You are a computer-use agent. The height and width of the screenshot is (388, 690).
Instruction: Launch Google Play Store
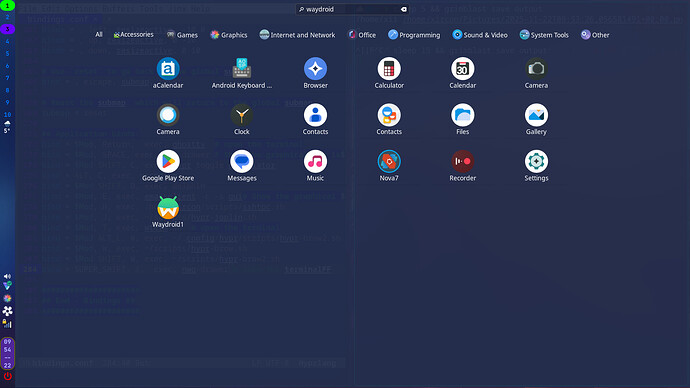(x=168, y=166)
